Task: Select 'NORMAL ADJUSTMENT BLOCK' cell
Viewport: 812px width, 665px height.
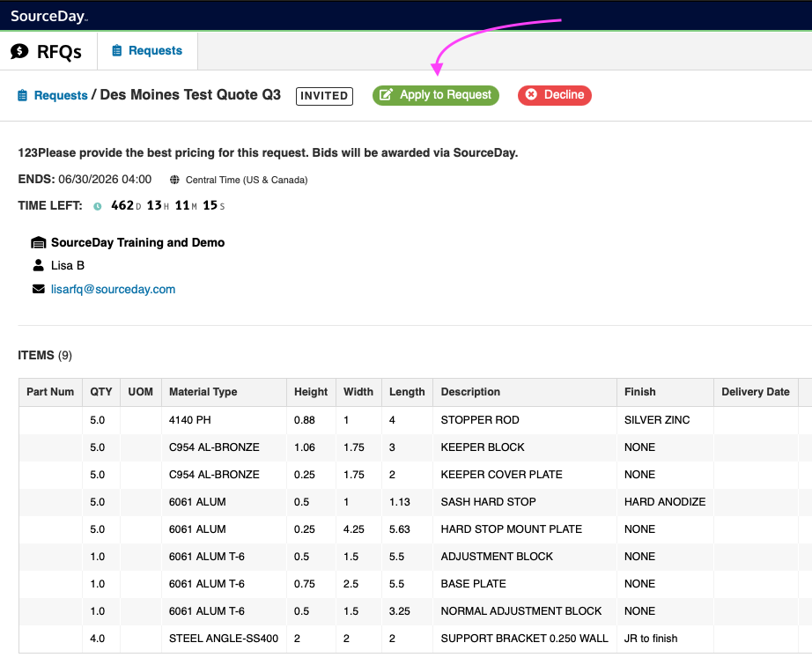Action: pos(525,611)
